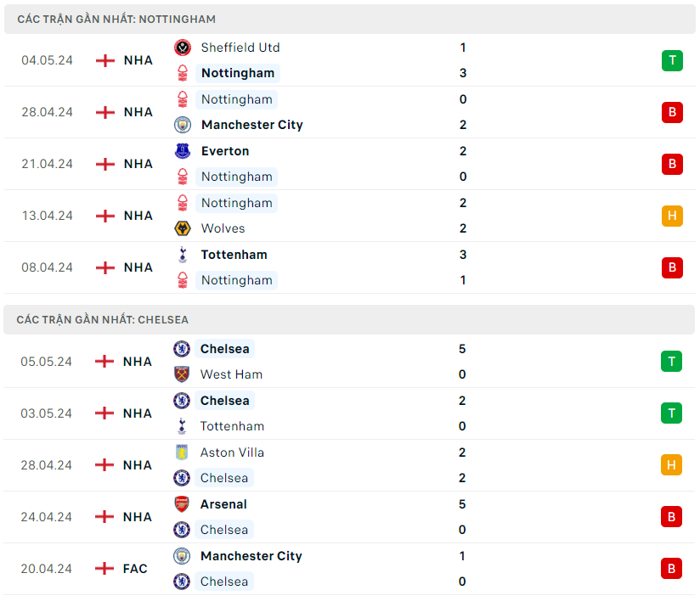Click the red B badge for Arsenal match
The image size is (700, 607).
tap(672, 517)
